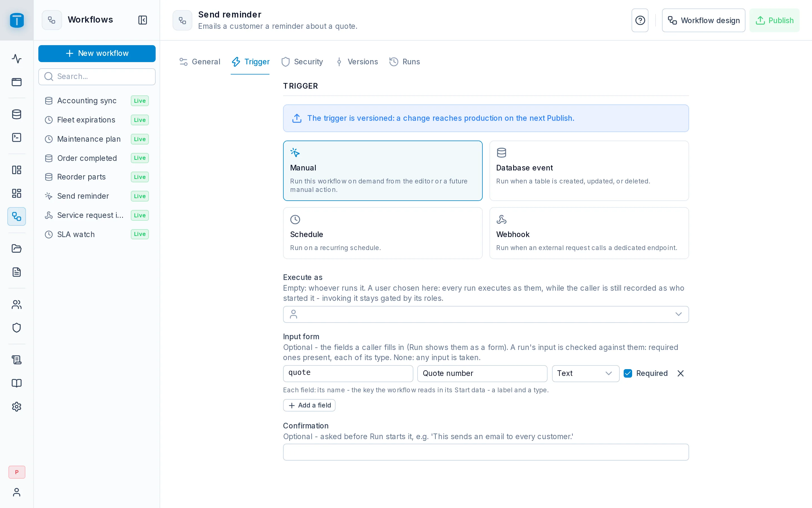This screenshot has height=508, width=812.
Task: Open the Execute as user dropdown
Action: [x=486, y=314]
